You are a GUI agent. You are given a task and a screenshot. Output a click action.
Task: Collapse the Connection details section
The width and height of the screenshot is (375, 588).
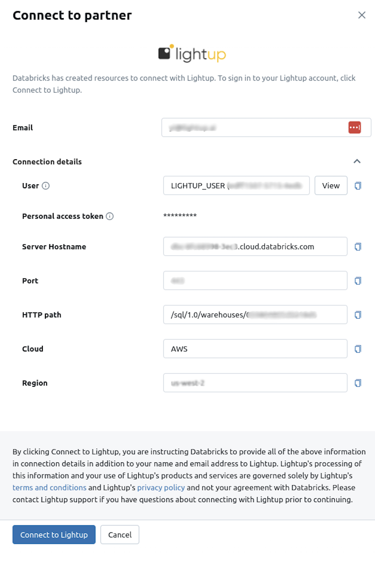click(x=357, y=161)
